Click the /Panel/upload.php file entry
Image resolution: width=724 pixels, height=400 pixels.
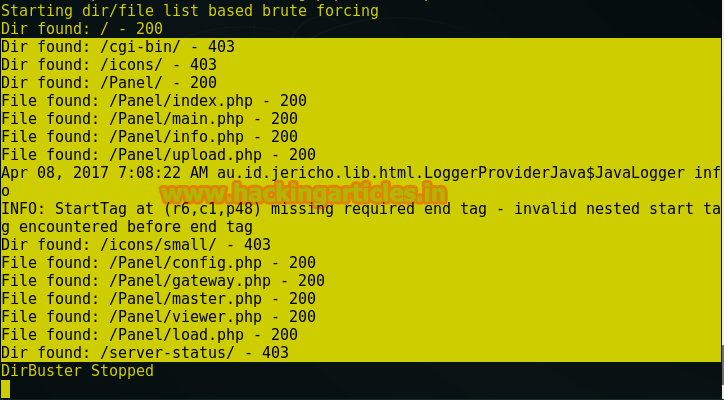click(158, 155)
